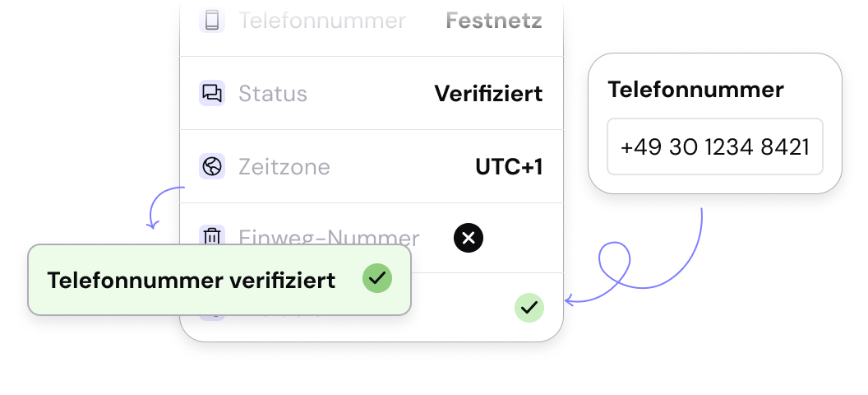Select the Festnetz value

click(x=494, y=21)
